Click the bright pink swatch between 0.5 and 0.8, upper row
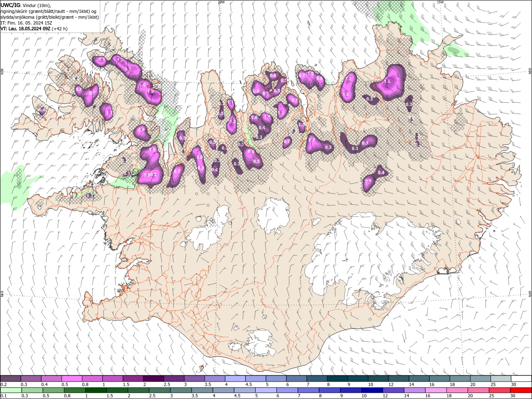The image size is (532, 399). (71, 379)
